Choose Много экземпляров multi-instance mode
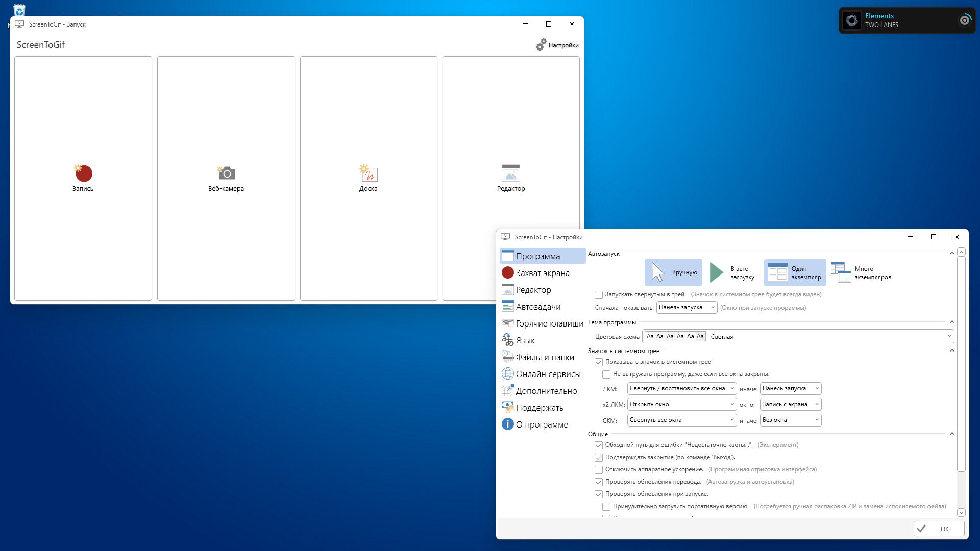 click(x=861, y=272)
